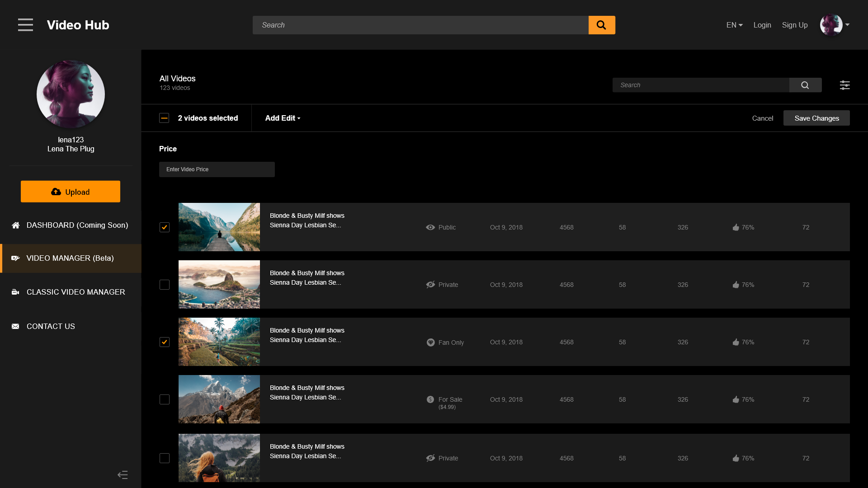Click the Contact Us envelope icon

click(x=15, y=326)
